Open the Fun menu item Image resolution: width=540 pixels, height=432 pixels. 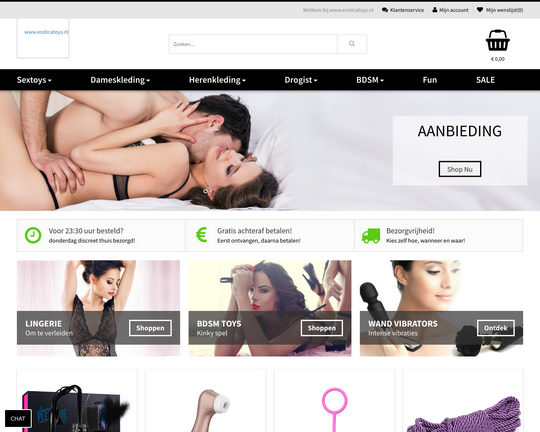(x=430, y=80)
